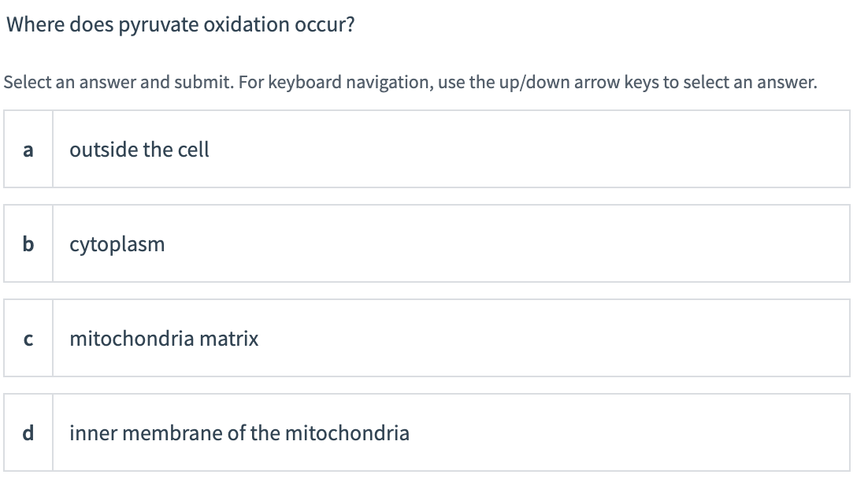Click the letter label a
This screenshot has height=482, width=868.
click(28, 149)
